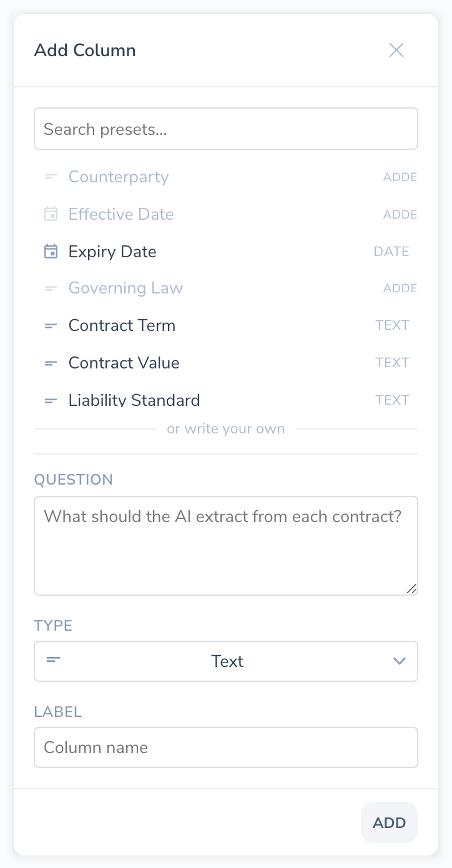This screenshot has width=452, height=868.
Task: Pick the Contract Value preset
Action: tap(124, 363)
